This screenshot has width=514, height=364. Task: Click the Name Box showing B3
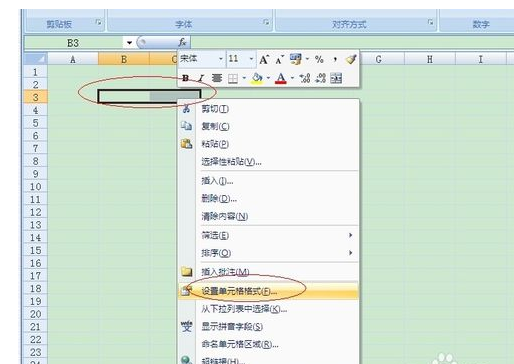[x=73, y=43]
